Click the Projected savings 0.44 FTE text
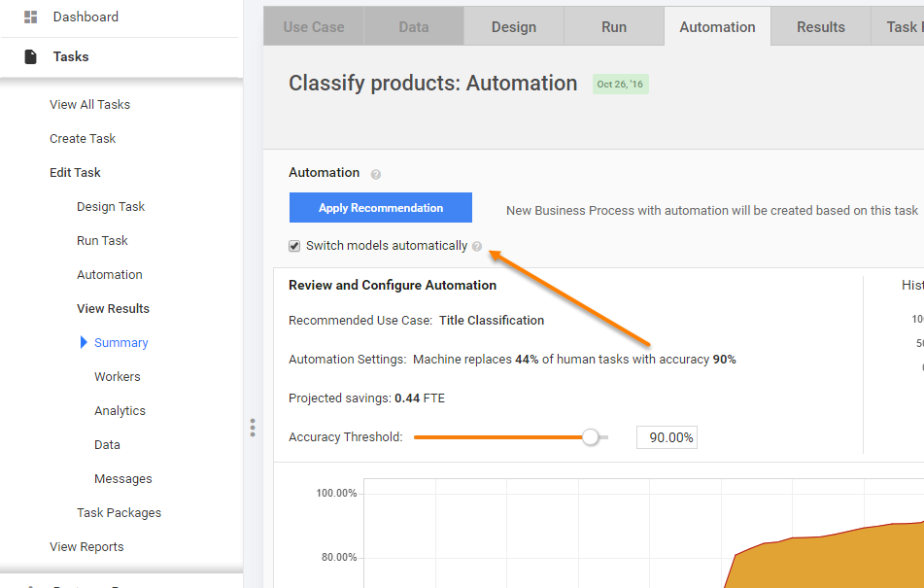This screenshot has width=924, height=588. click(x=366, y=398)
